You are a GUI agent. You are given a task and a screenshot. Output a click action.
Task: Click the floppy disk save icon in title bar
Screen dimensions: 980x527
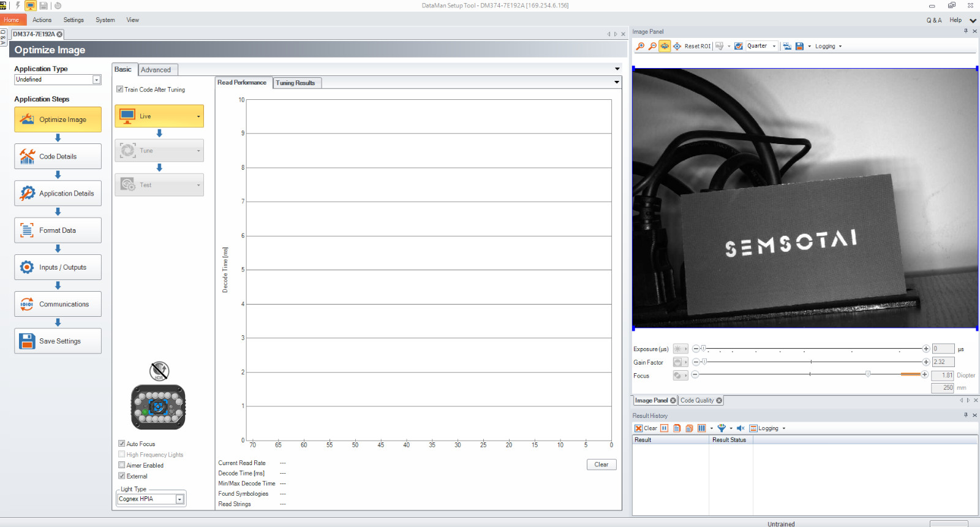click(43, 6)
